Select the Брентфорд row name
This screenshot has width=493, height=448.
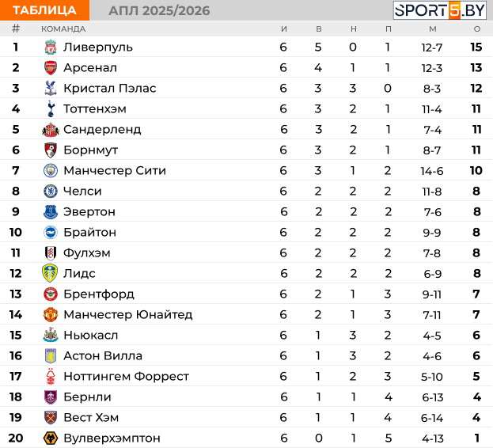[x=99, y=294]
